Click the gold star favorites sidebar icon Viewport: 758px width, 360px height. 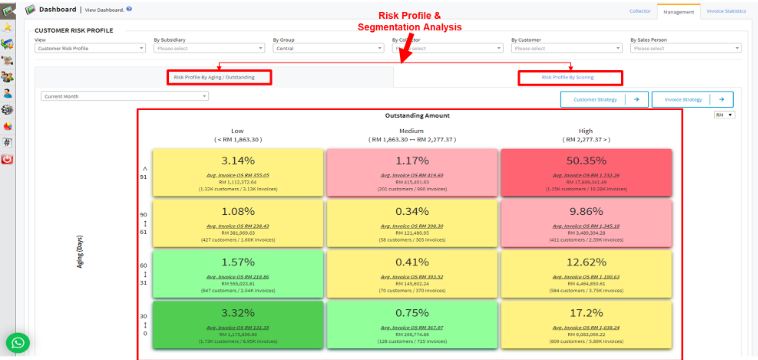(7, 28)
